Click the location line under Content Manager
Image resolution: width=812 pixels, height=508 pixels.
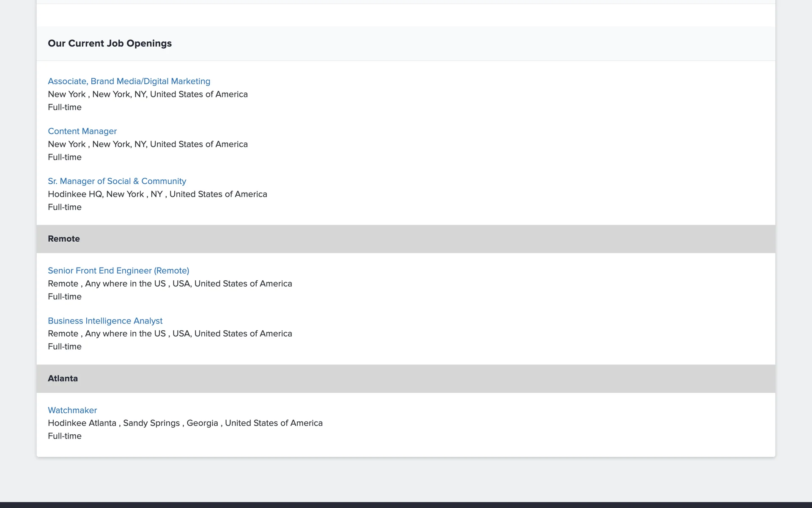148,144
